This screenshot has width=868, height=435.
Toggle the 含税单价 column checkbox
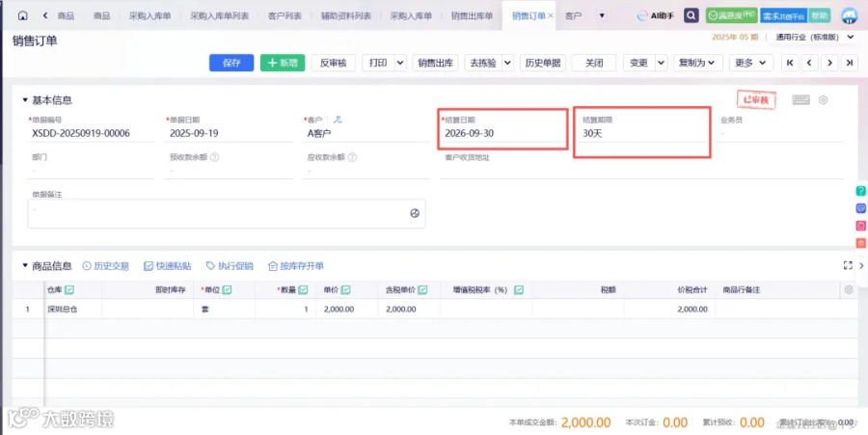(x=422, y=289)
